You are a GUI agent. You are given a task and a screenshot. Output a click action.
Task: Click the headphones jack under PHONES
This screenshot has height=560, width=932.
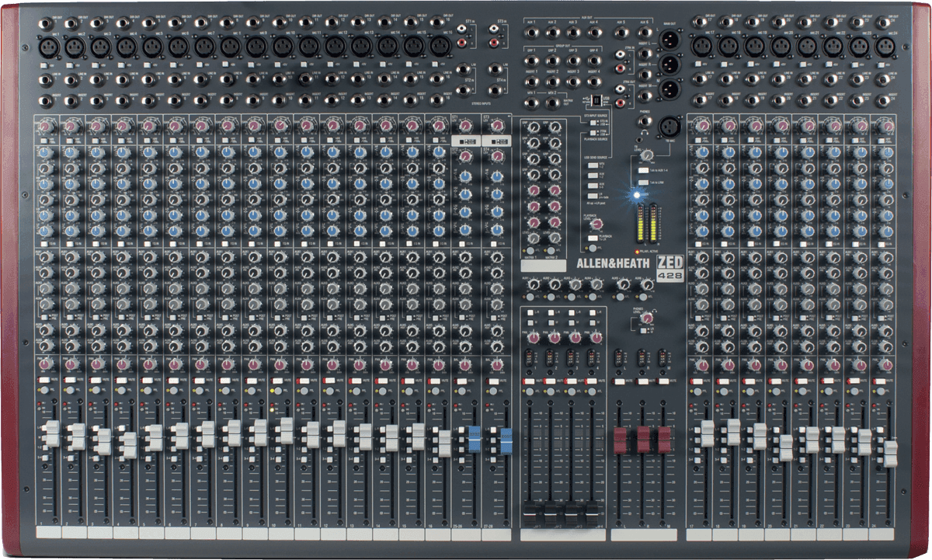point(645,120)
